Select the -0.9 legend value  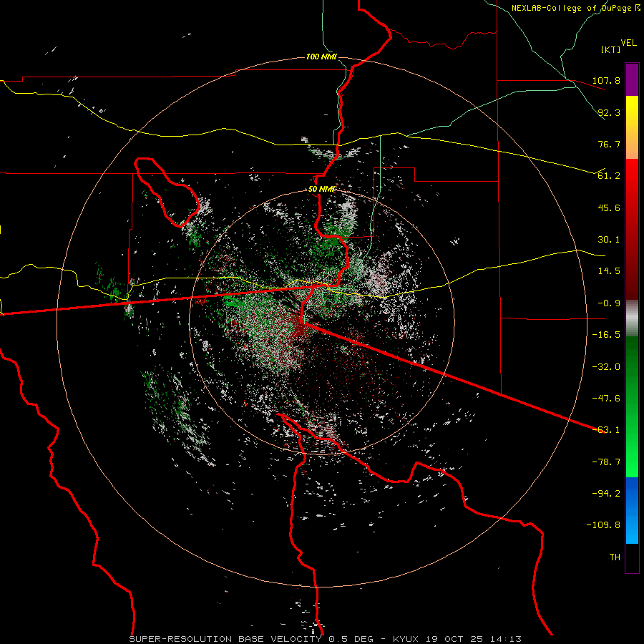[x=609, y=303]
